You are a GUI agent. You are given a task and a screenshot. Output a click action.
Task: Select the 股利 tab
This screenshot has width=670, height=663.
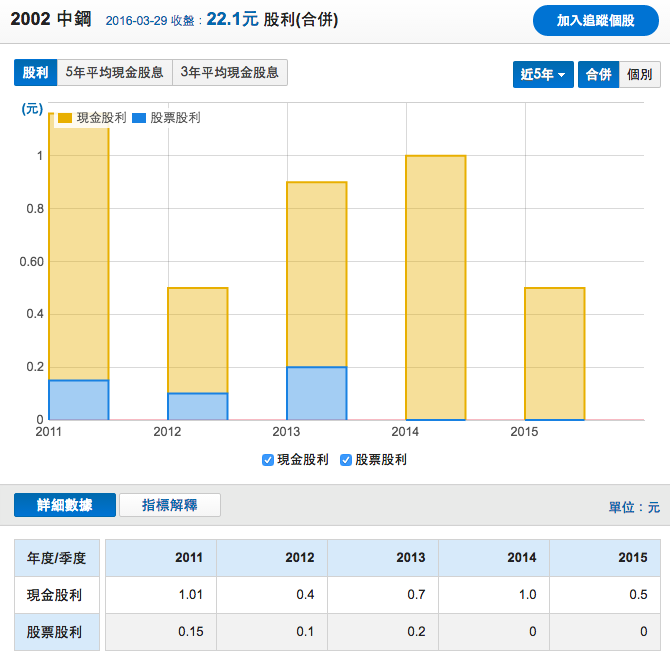pos(35,73)
